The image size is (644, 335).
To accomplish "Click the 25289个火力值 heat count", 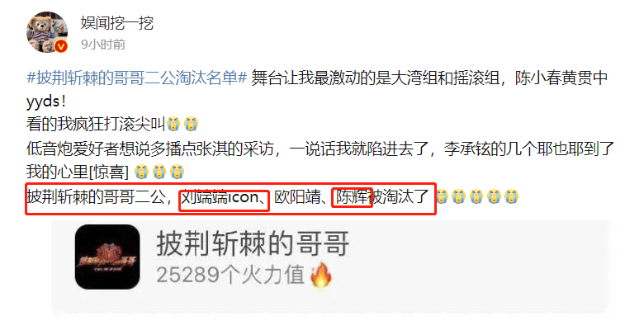I will pos(230,275).
